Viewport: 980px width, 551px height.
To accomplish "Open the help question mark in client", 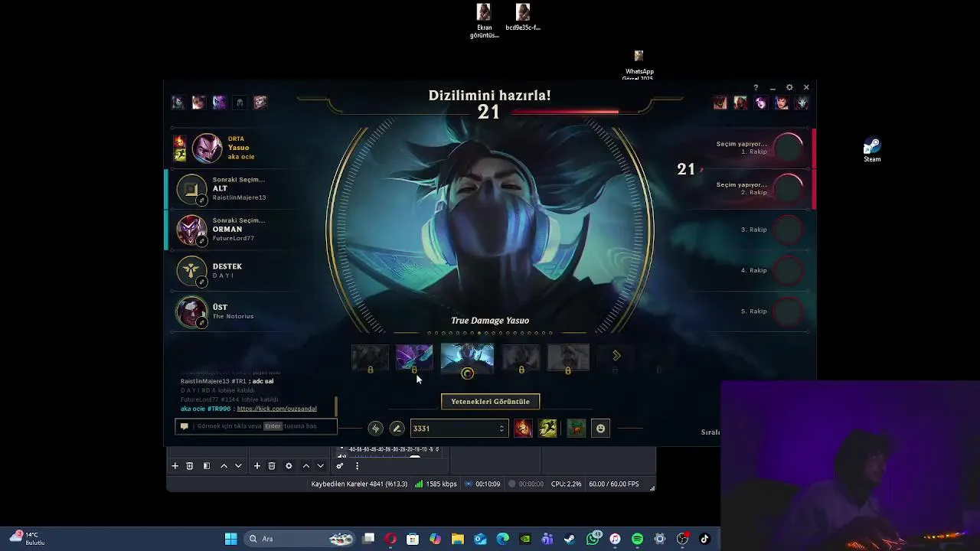I will coord(756,88).
